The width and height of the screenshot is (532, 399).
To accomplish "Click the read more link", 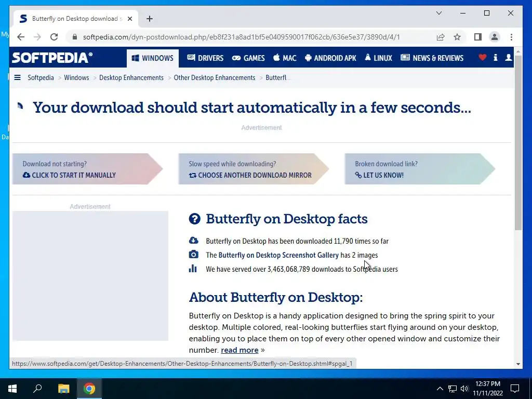I will pos(240,350).
